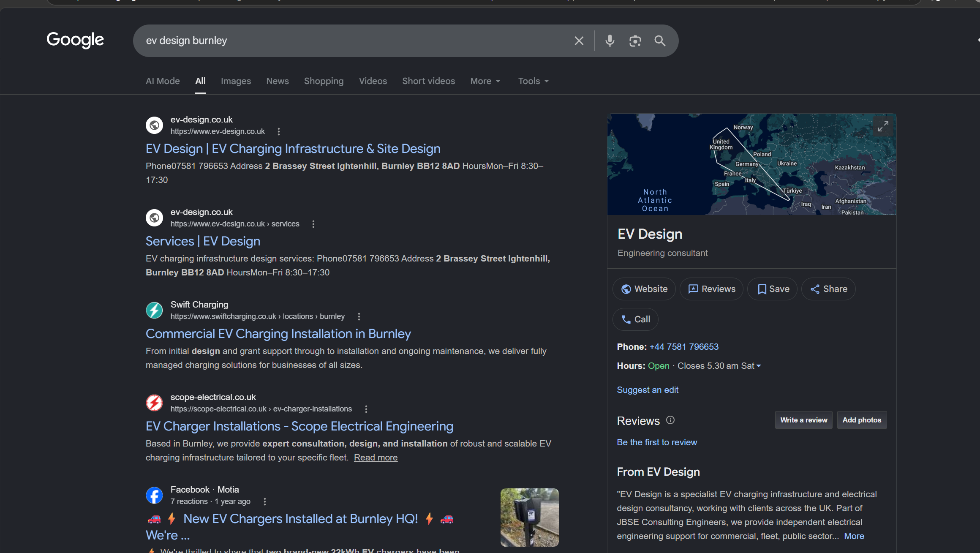Share the EV Design business listing
980x553 pixels.
tap(829, 289)
